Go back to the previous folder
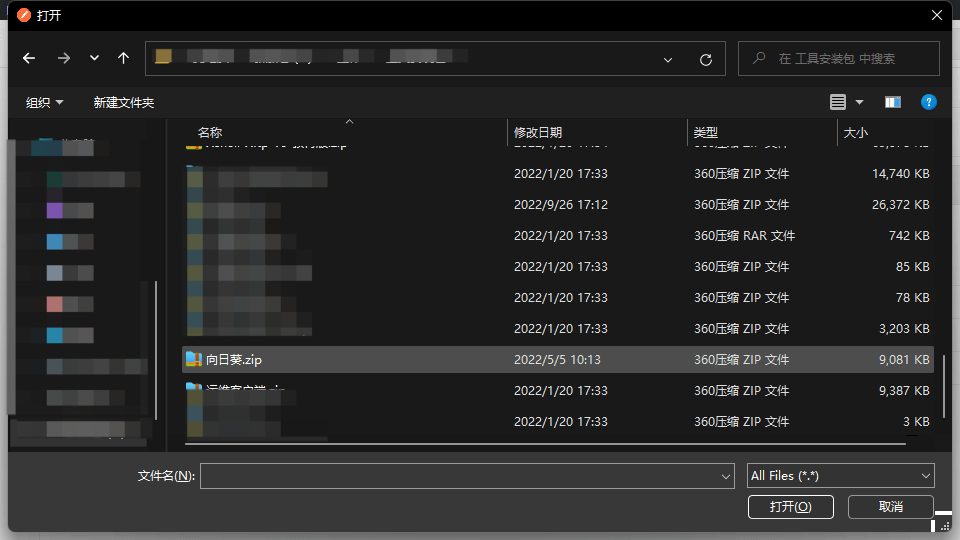The height and width of the screenshot is (540, 960). tap(29, 58)
